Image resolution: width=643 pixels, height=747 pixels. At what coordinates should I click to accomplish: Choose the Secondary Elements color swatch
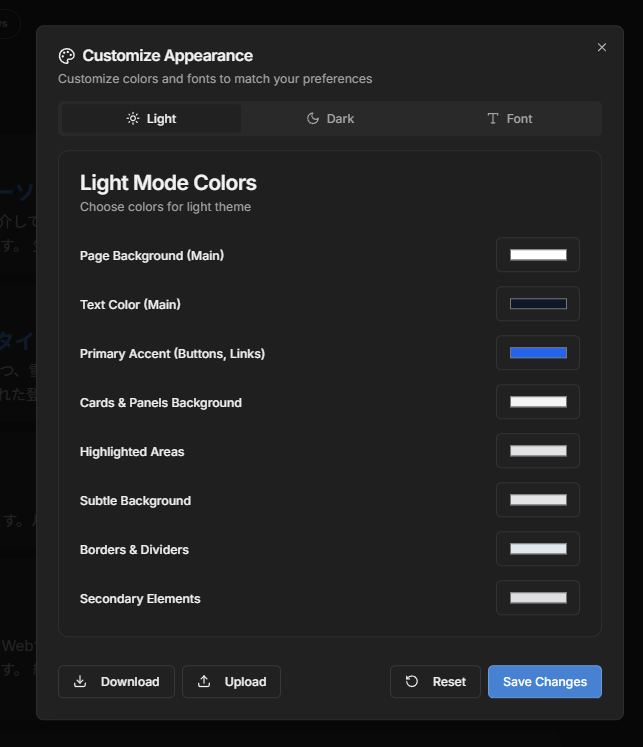click(x=538, y=598)
